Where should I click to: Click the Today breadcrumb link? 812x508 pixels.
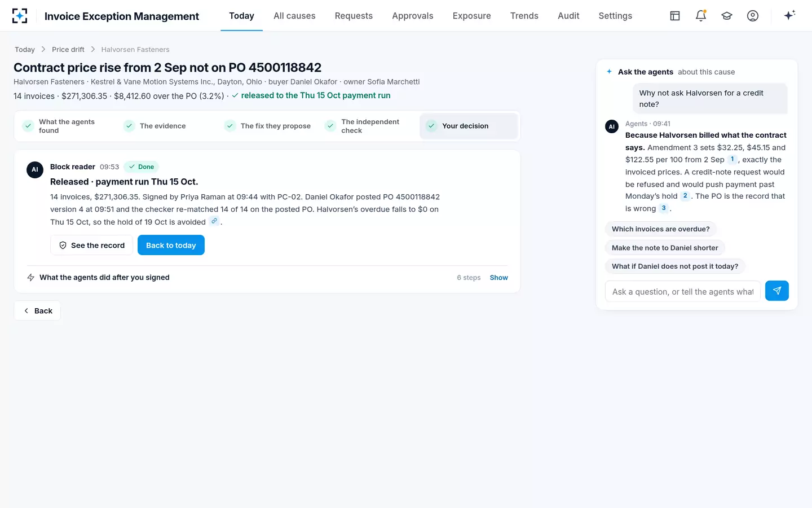point(25,50)
